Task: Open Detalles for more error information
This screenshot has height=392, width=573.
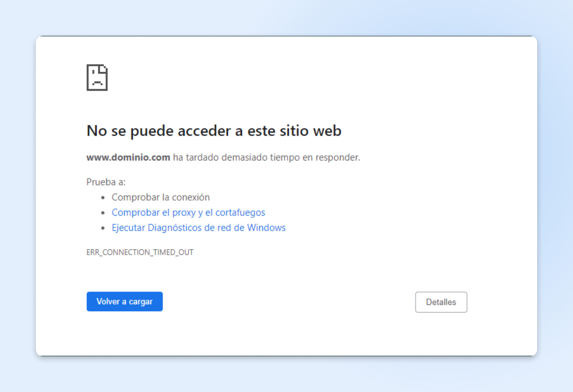Action: (x=441, y=302)
